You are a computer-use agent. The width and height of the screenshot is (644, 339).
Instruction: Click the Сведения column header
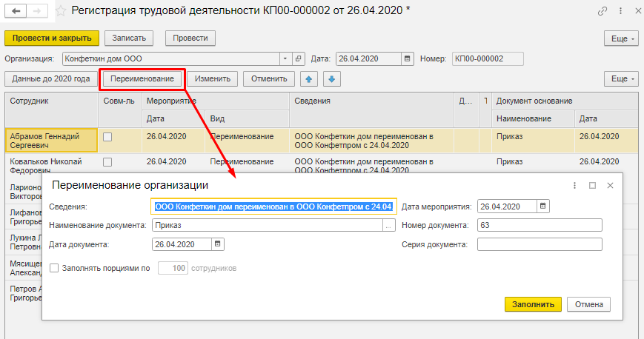point(372,110)
